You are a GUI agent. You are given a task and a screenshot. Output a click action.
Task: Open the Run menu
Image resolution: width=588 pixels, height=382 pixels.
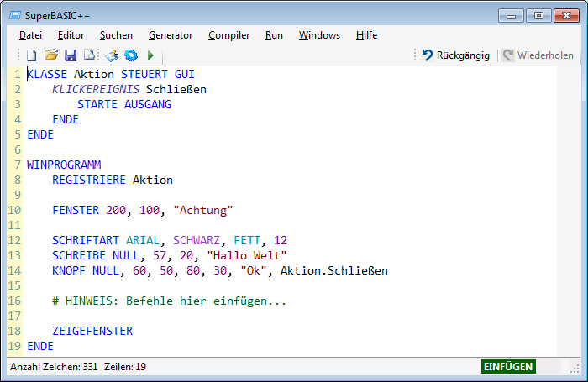pyautogui.click(x=274, y=35)
